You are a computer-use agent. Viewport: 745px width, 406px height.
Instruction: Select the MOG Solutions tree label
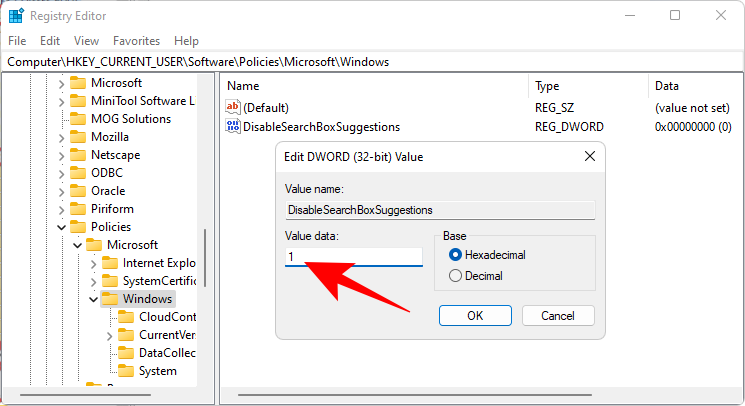131,119
